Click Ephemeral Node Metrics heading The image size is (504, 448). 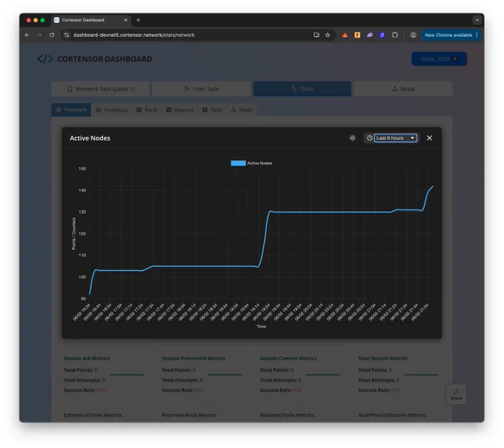point(93,415)
